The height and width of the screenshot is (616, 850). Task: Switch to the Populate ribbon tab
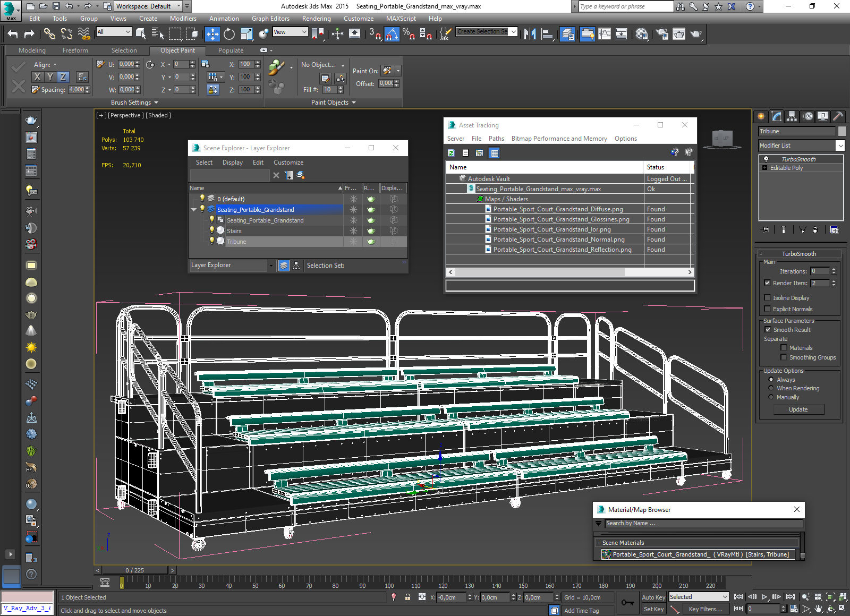[231, 50]
